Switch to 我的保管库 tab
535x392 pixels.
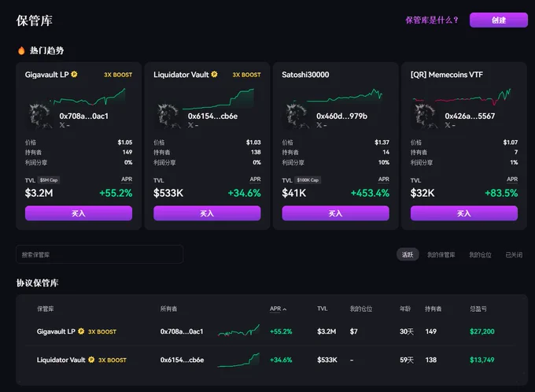(441, 255)
